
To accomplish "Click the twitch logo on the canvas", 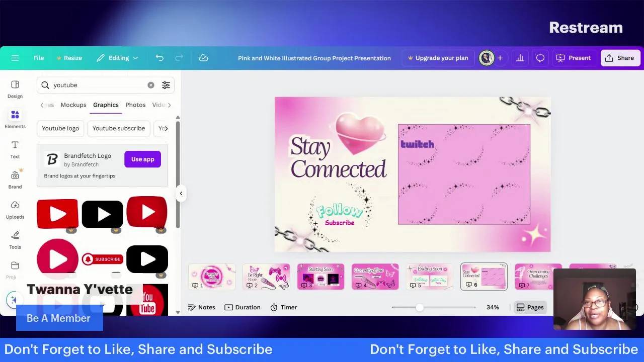I will pos(417,144).
